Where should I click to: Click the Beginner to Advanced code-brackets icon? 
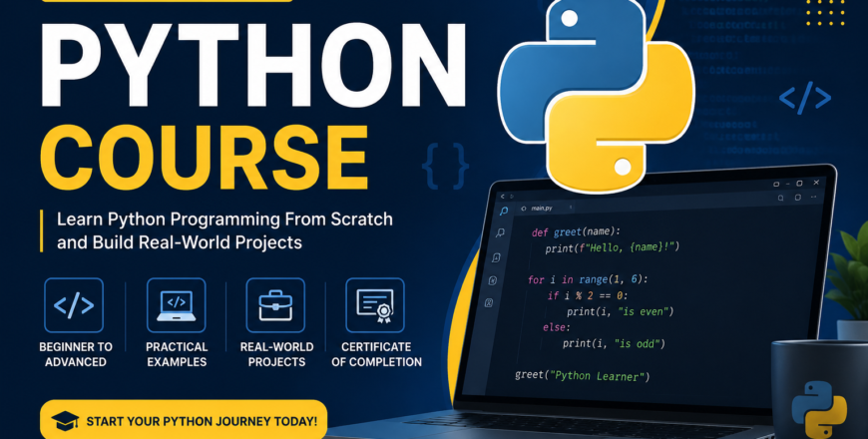[x=74, y=305]
